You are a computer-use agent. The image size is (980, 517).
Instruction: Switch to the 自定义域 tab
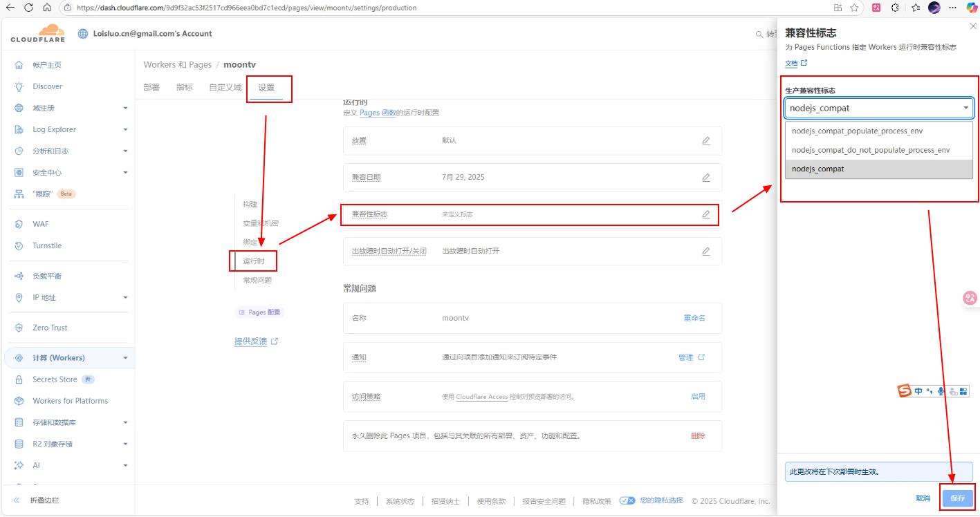pyautogui.click(x=225, y=88)
